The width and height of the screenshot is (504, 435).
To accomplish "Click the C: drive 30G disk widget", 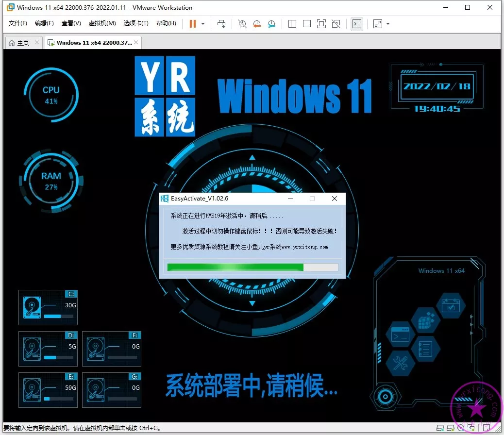I will tap(48, 307).
